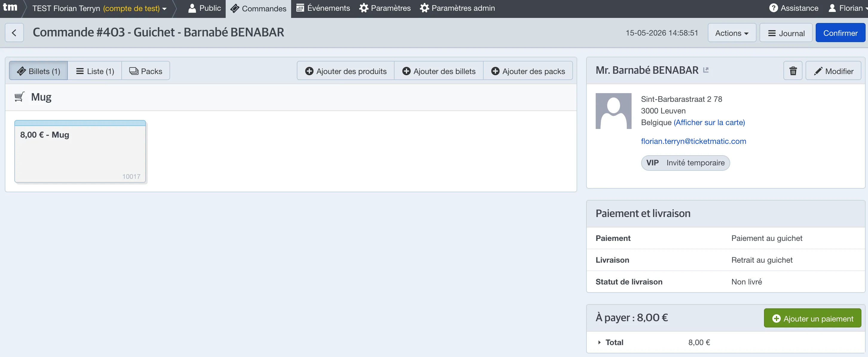Click Modifier to edit the customer
Image resolution: width=868 pixels, height=357 pixels.
point(833,71)
